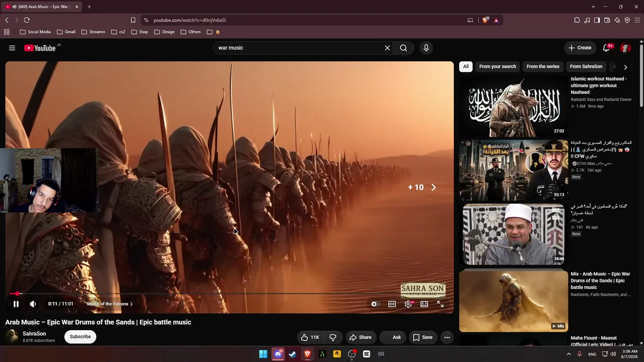Go back in browser history
This screenshot has width=644, height=362.
pos(7,20)
